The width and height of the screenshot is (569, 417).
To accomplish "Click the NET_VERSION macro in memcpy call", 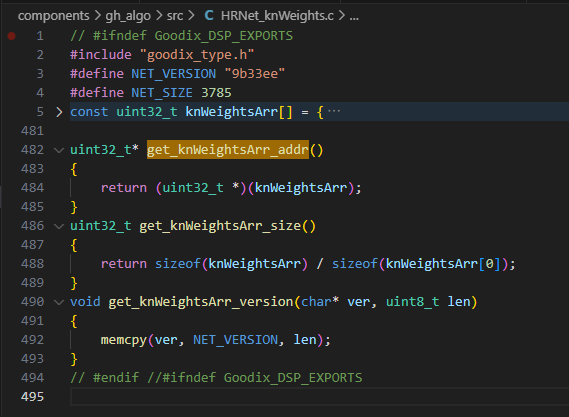I will pyautogui.click(x=236, y=340).
